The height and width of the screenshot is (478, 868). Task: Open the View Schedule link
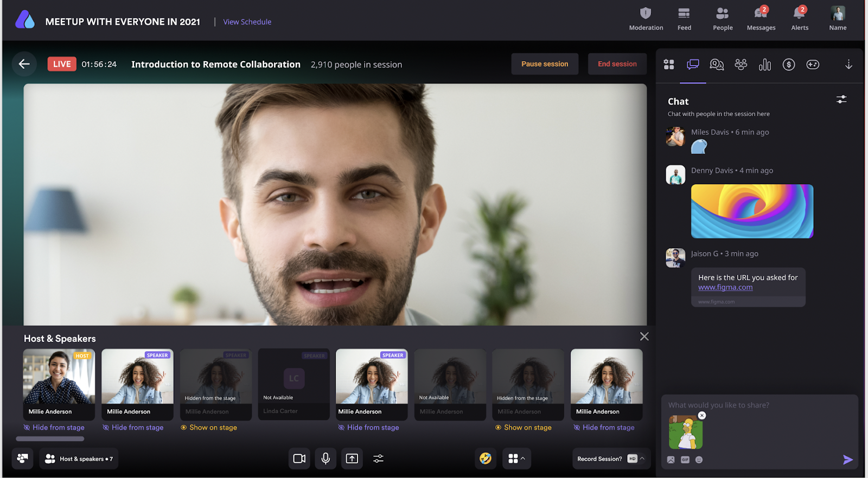click(x=247, y=22)
